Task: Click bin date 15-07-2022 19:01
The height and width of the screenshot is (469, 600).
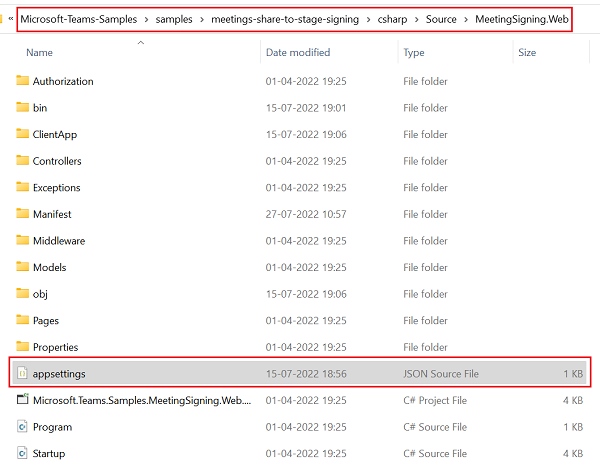Action: click(x=306, y=107)
